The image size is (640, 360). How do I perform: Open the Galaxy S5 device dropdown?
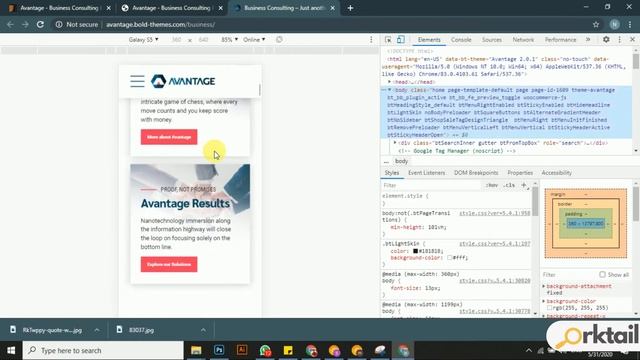[143, 40]
